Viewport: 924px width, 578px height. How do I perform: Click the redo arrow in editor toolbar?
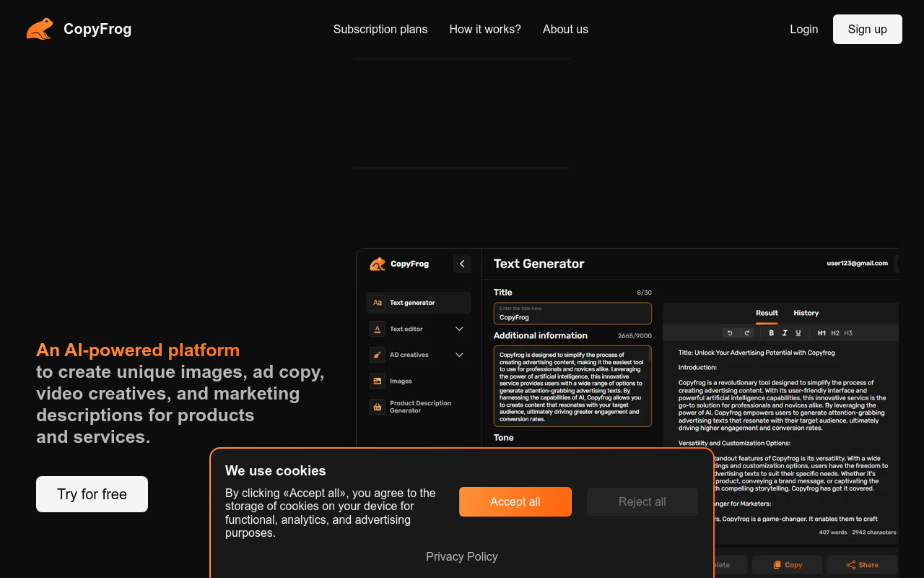tap(747, 333)
